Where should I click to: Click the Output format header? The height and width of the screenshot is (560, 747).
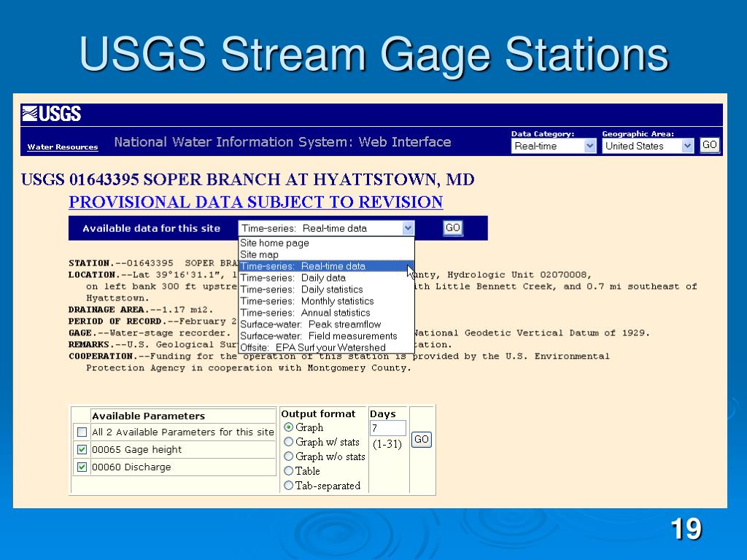[318, 414]
